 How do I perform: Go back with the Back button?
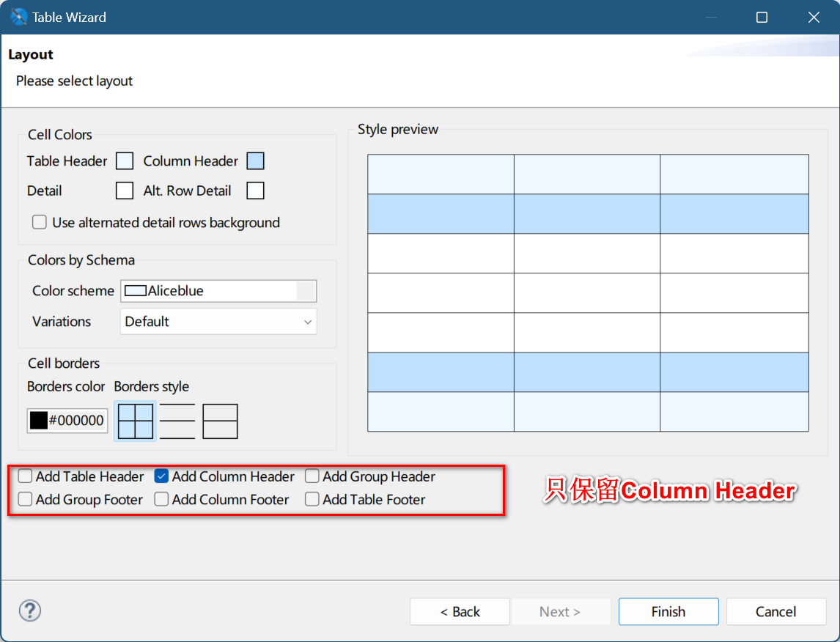pos(460,611)
